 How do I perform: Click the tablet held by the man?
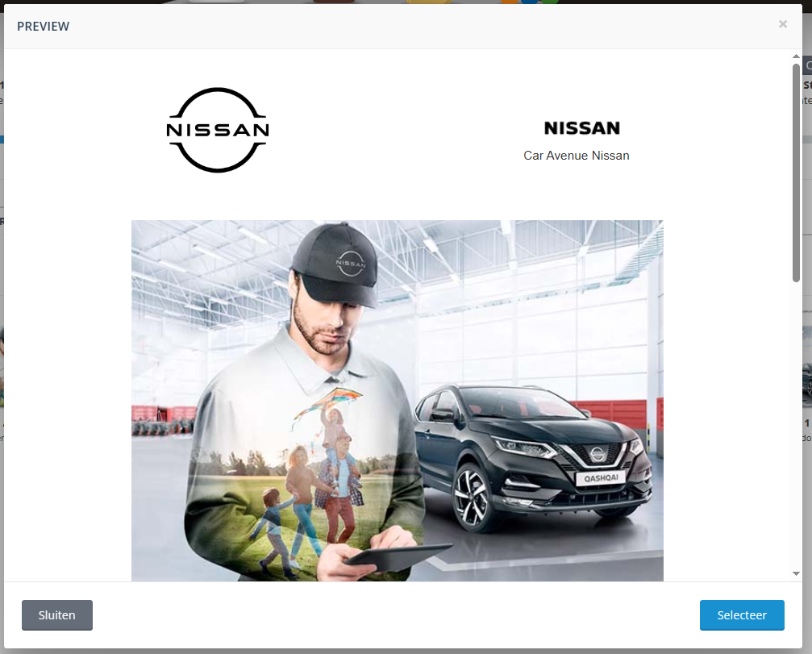398,557
